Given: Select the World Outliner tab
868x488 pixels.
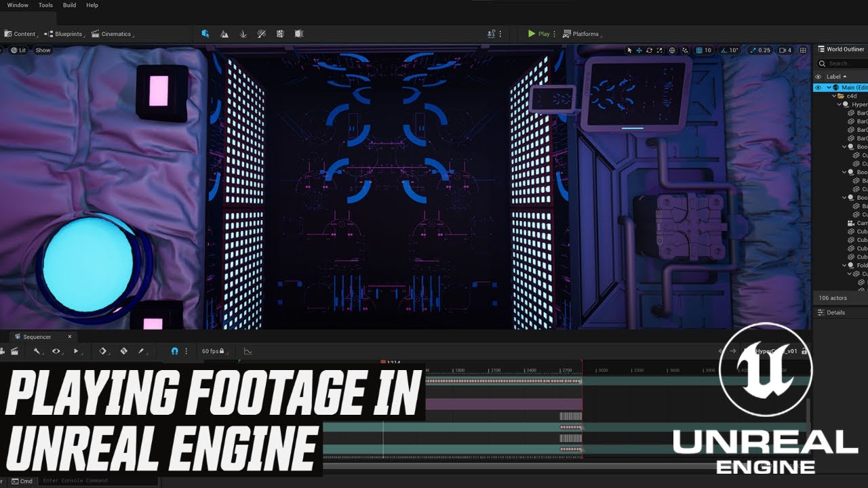Looking at the screenshot, I should click(x=841, y=49).
